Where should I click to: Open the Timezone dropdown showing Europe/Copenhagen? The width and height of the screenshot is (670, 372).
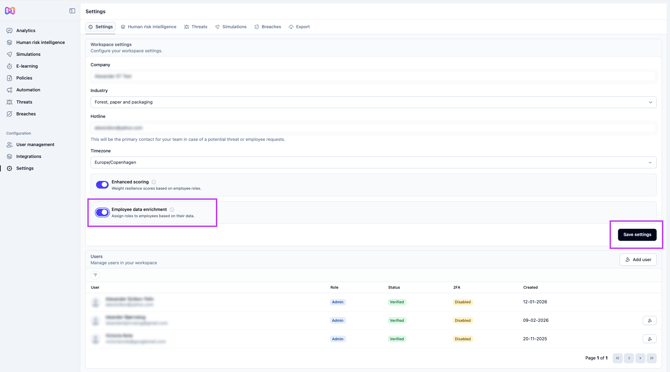[373, 162]
